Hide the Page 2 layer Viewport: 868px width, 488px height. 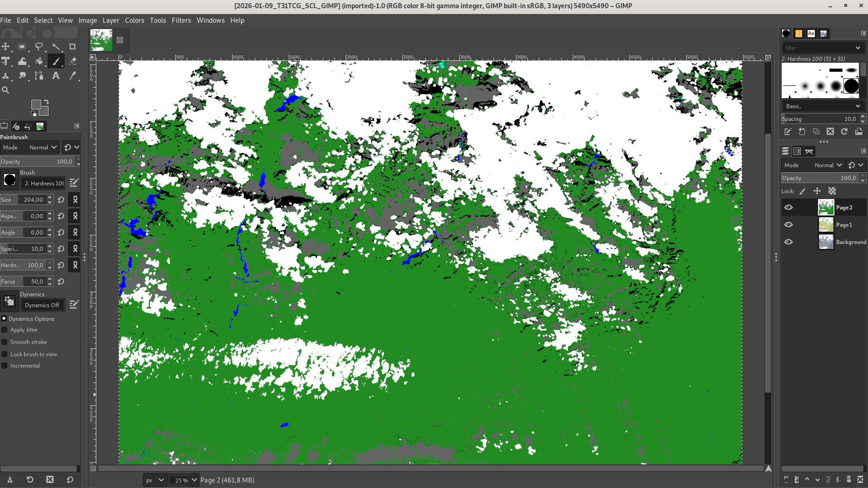(x=789, y=207)
